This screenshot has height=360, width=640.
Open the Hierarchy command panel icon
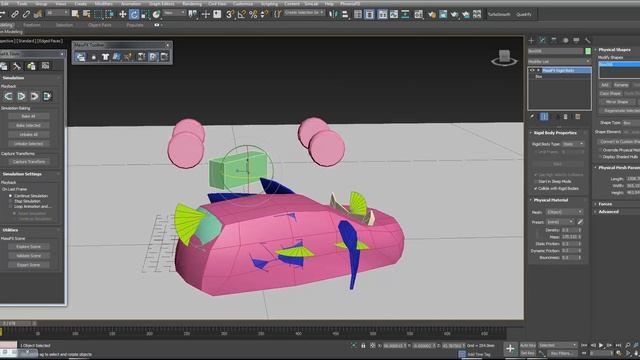point(554,40)
